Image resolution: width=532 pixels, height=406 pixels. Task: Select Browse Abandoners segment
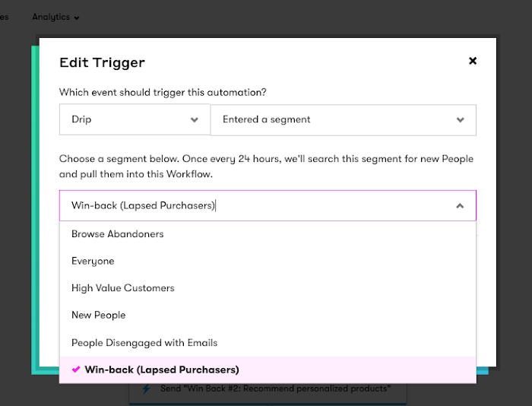(268, 234)
